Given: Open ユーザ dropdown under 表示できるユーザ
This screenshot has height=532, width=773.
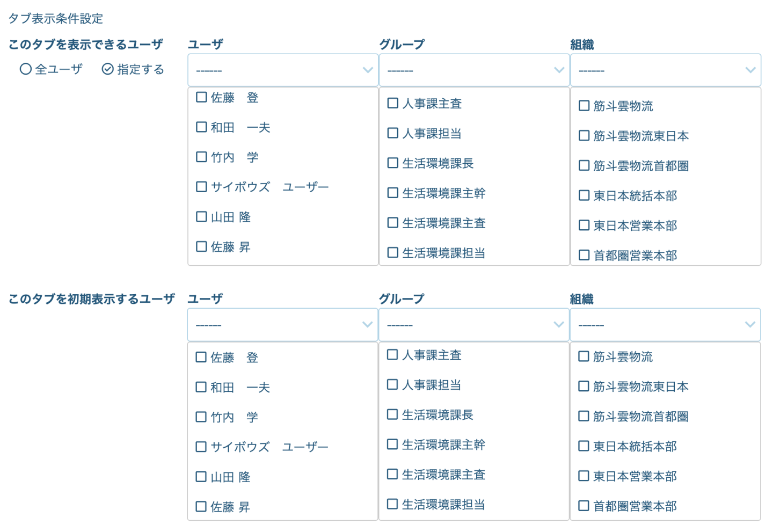Looking at the screenshot, I should click(x=283, y=70).
